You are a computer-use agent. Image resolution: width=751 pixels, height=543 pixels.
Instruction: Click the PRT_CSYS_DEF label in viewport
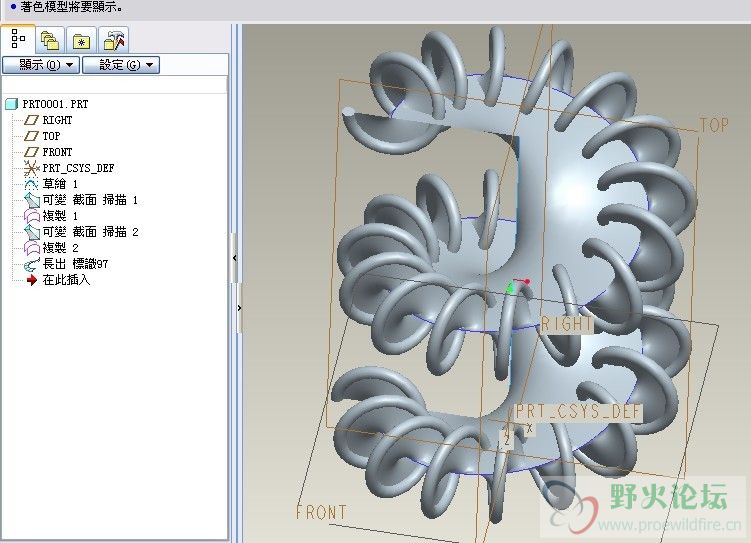click(578, 411)
